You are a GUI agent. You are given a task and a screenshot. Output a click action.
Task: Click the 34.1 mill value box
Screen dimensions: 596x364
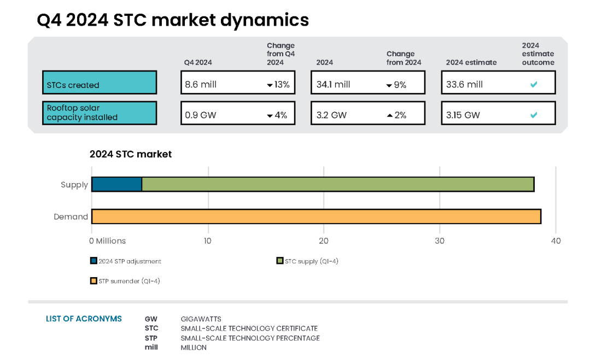[x=367, y=82]
